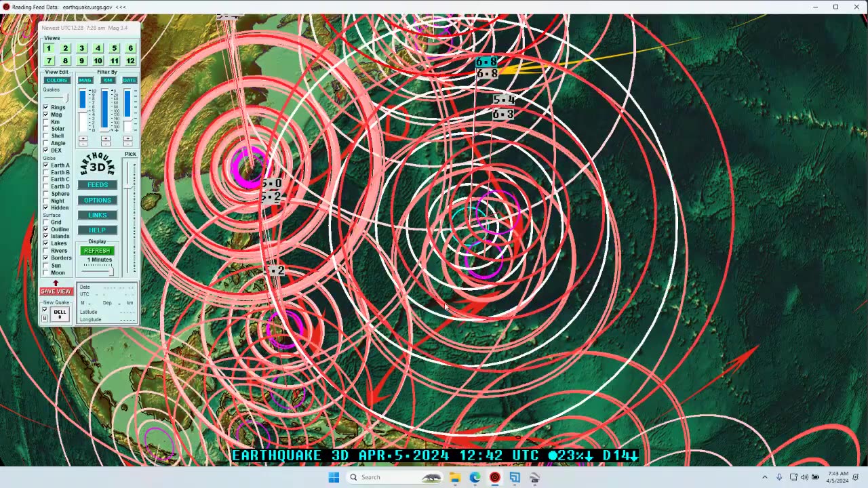Enable the Sun checkbox
The width and height of the screenshot is (868, 488).
click(46, 266)
